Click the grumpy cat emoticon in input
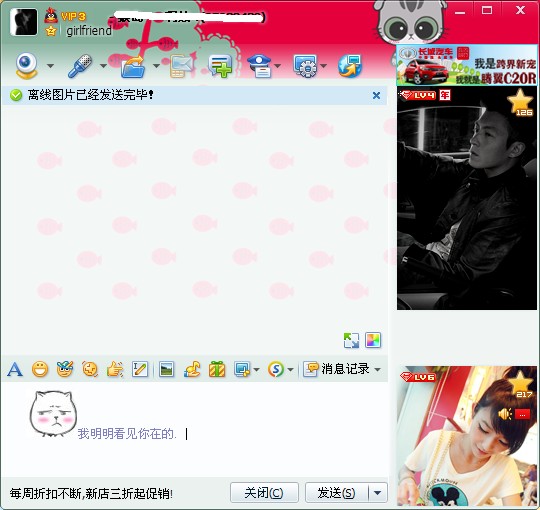 pyautogui.click(x=53, y=413)
